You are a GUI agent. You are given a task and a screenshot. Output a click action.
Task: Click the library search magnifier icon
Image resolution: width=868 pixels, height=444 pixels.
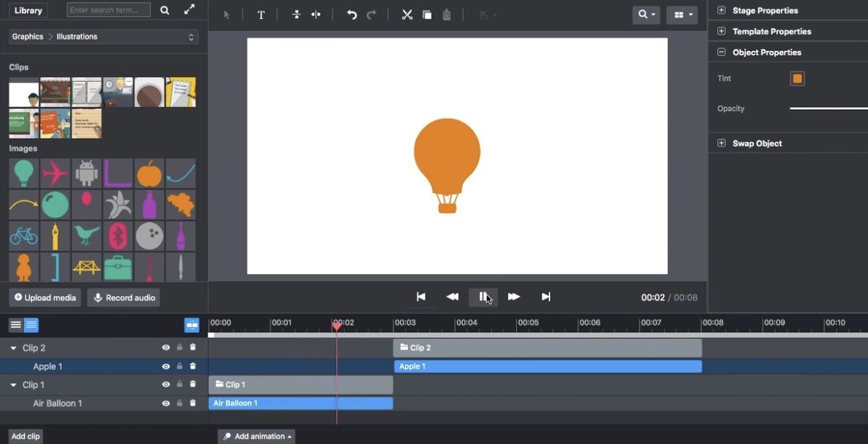click(165, 10)
